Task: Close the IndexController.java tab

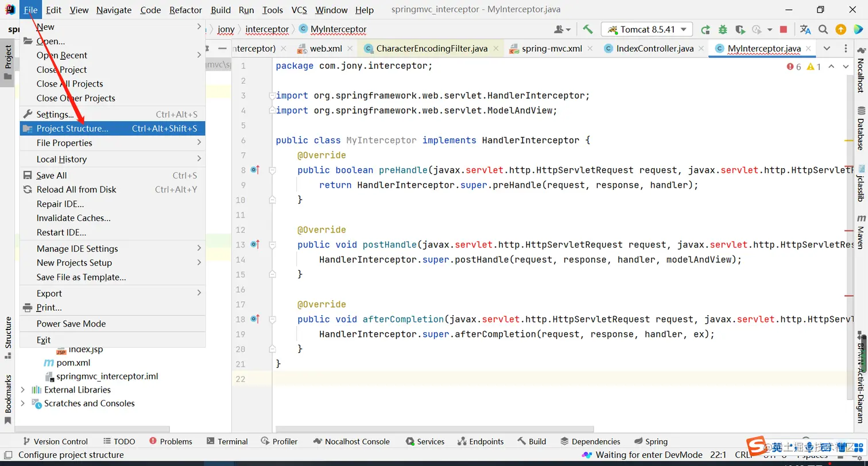Action: tap(702, 49)
